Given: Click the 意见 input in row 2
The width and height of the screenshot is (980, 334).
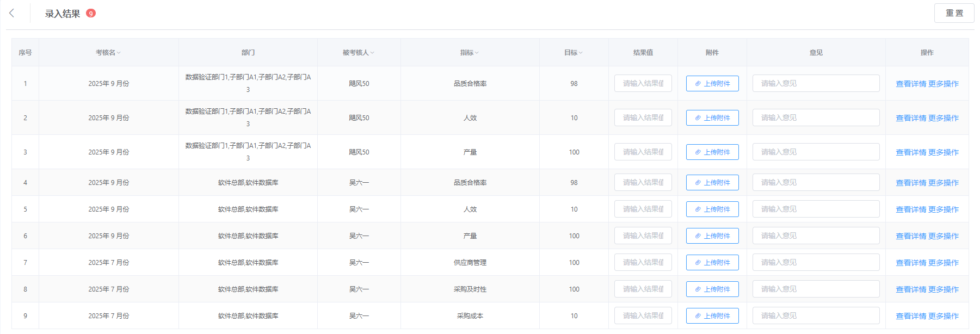Looking at the screenshot, I should (x=815, y=118).
